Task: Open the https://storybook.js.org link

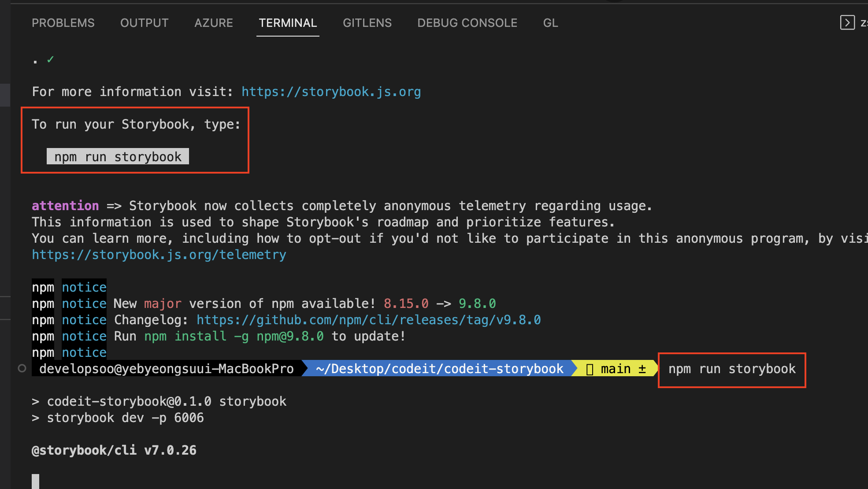Action: tap(331, 92)
